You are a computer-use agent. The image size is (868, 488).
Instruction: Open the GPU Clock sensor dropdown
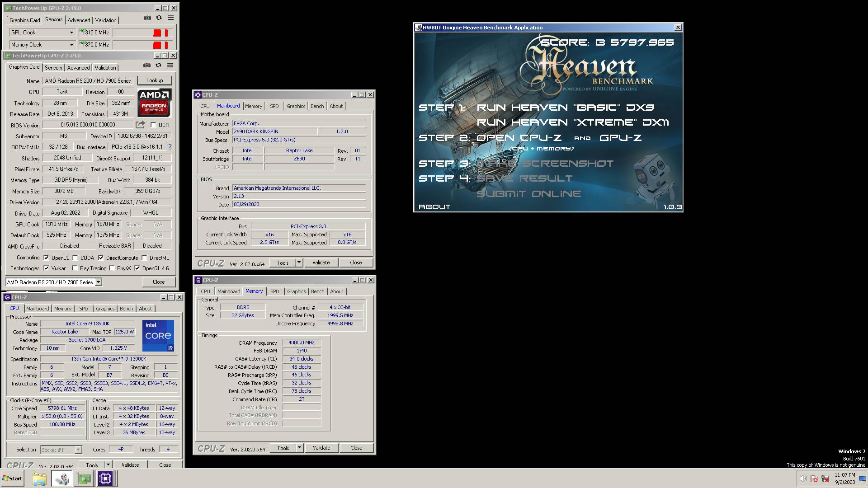(x=71, y=33)
